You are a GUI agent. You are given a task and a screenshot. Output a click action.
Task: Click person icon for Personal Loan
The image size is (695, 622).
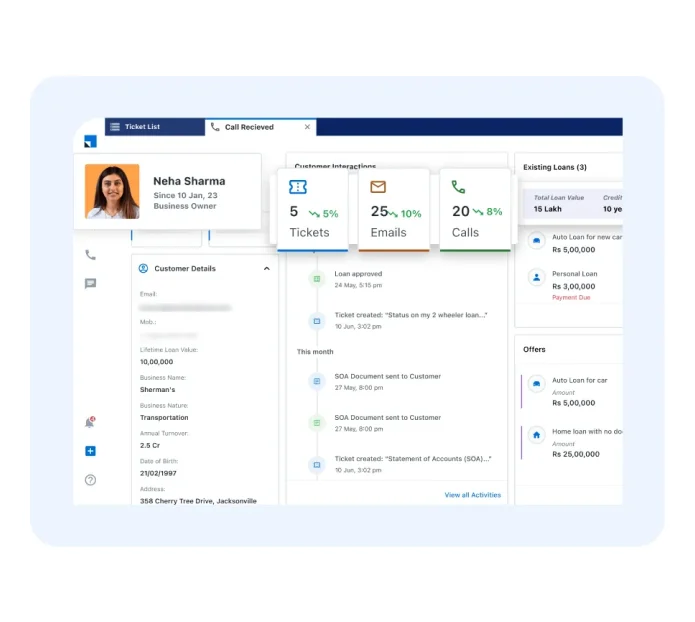[536, 278]
